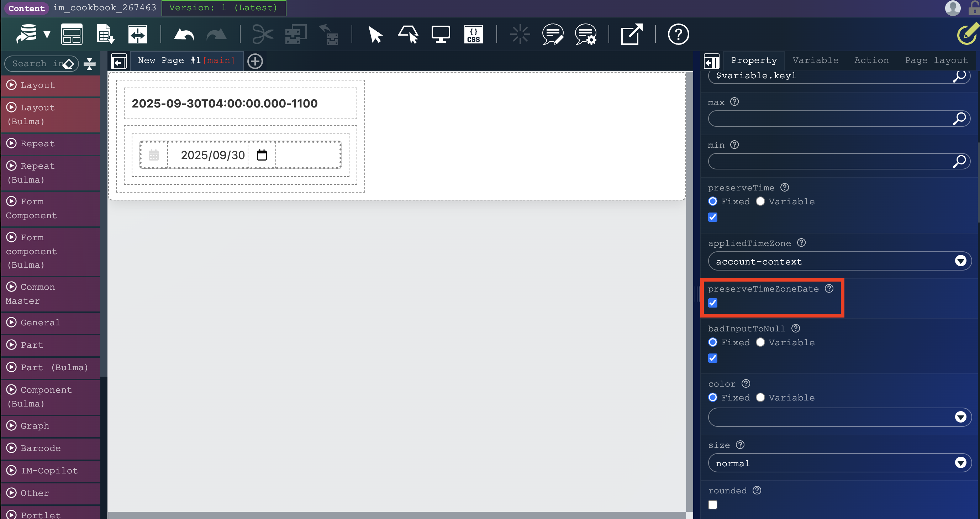Open the CSS editor icon
980x519 pixels.
tap(473, 35)
